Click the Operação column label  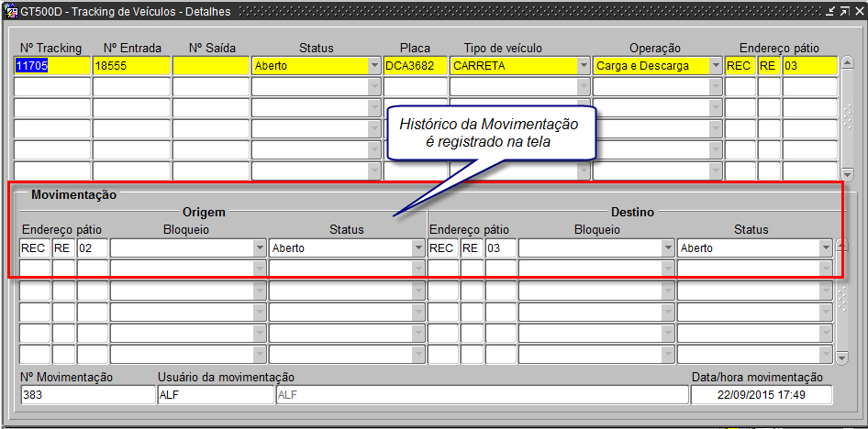(654, 48)
